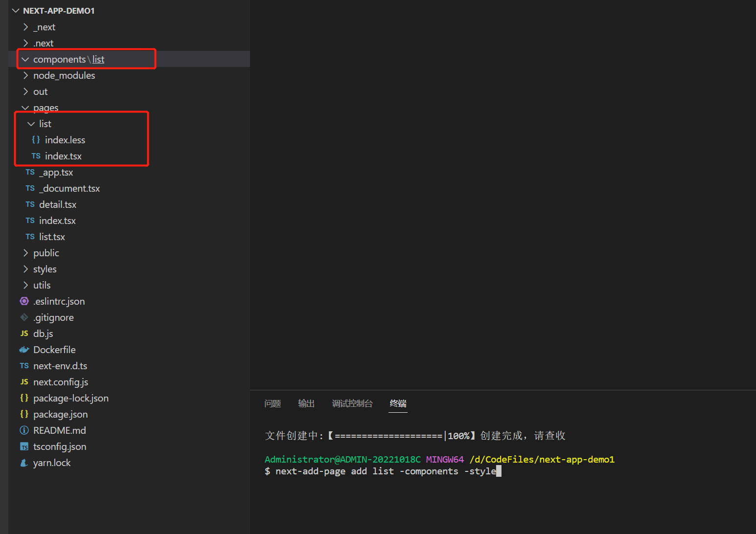This screenshot has height=534, width=756.
Task: Open tsconfig.json file
Action: [x=60, y=446]
